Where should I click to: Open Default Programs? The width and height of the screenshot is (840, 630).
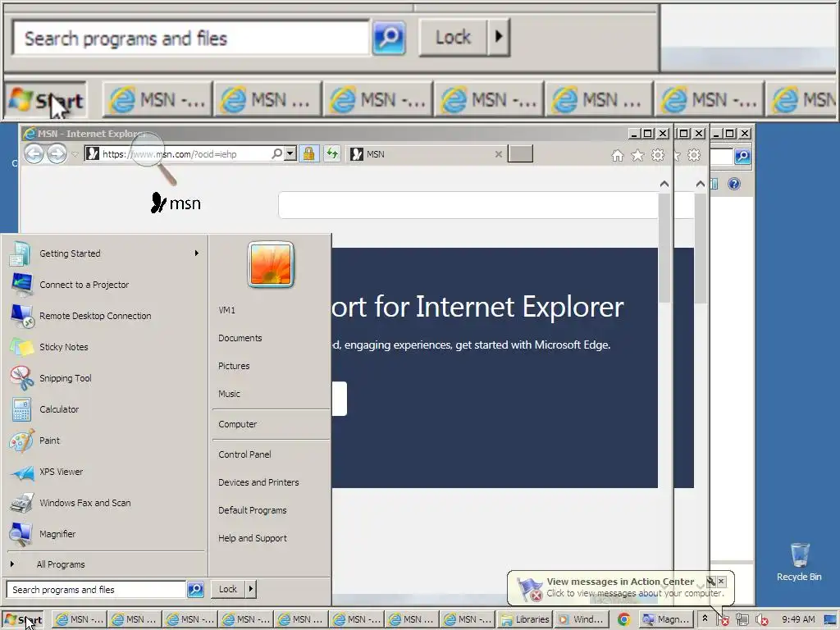coord(271,510)
